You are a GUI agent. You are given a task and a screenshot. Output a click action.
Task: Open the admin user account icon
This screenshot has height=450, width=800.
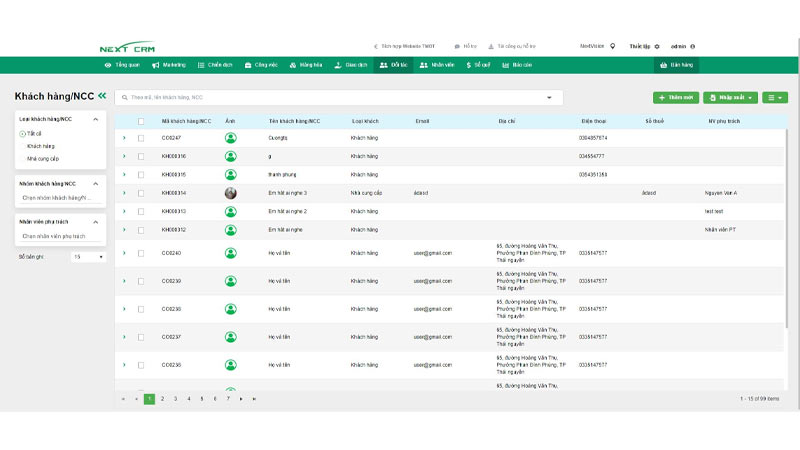(692, 46)
